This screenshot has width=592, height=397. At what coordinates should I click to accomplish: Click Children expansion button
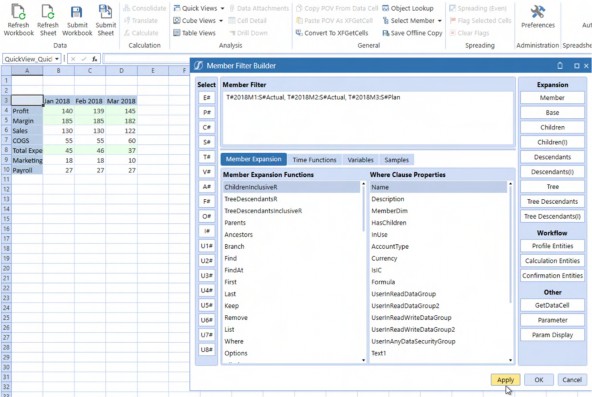(x=552, y=127)
